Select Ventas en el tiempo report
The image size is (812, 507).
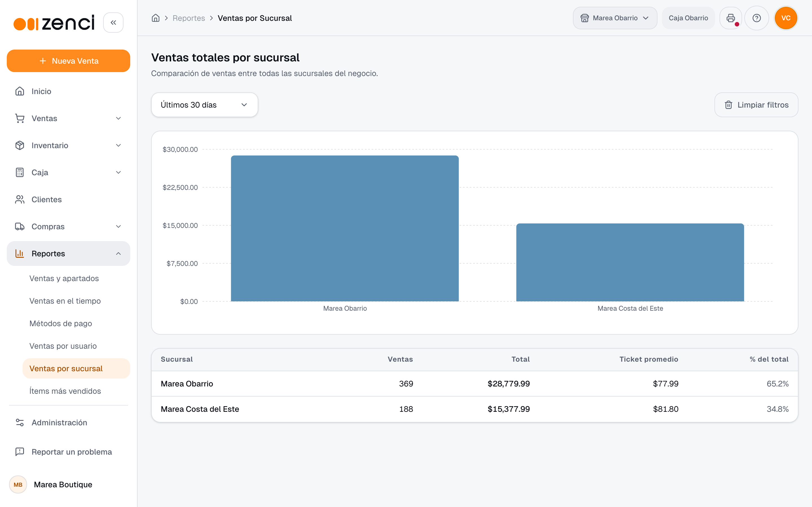point(65,301)
